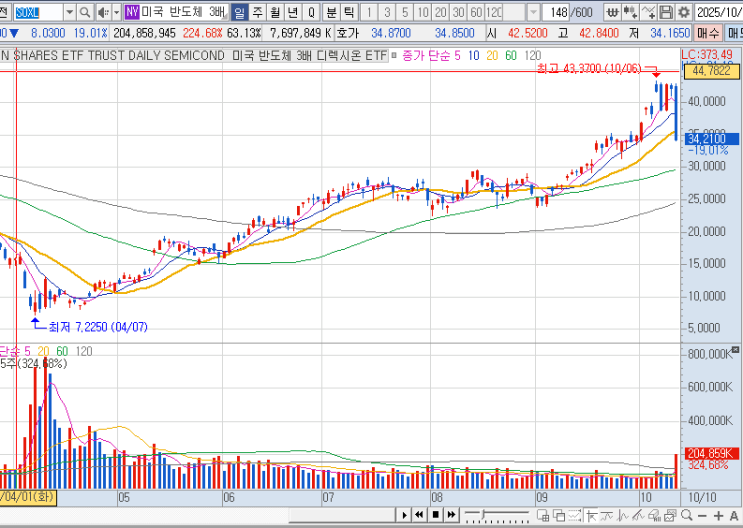Click the SOXL ticker input field
This screenshot has width=743, height=528.
pyautogui.click(x=38, y=12)
